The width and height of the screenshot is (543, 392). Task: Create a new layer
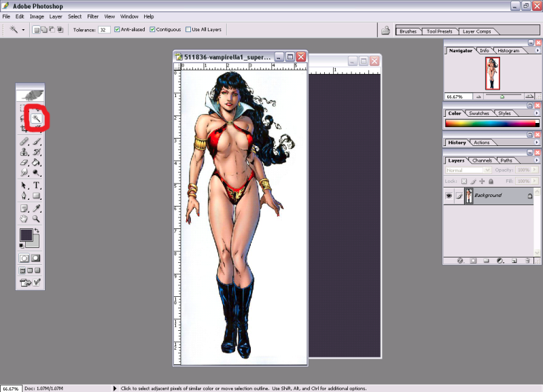click(514, 261)
